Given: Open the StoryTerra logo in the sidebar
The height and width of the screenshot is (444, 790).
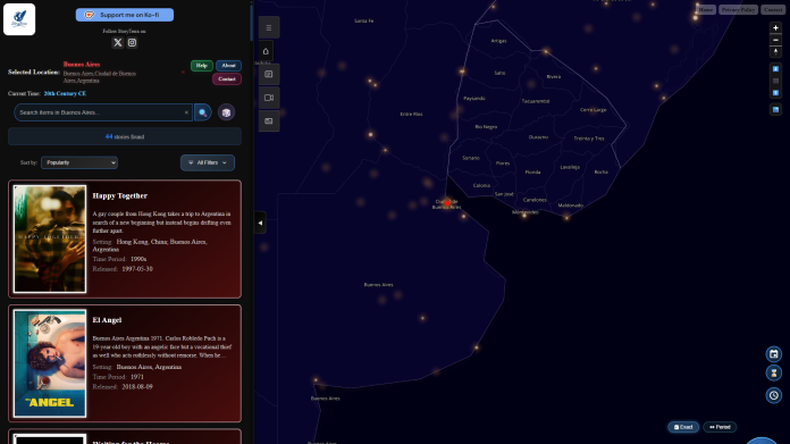Looking at the screenshot, I should coord(19,19).
